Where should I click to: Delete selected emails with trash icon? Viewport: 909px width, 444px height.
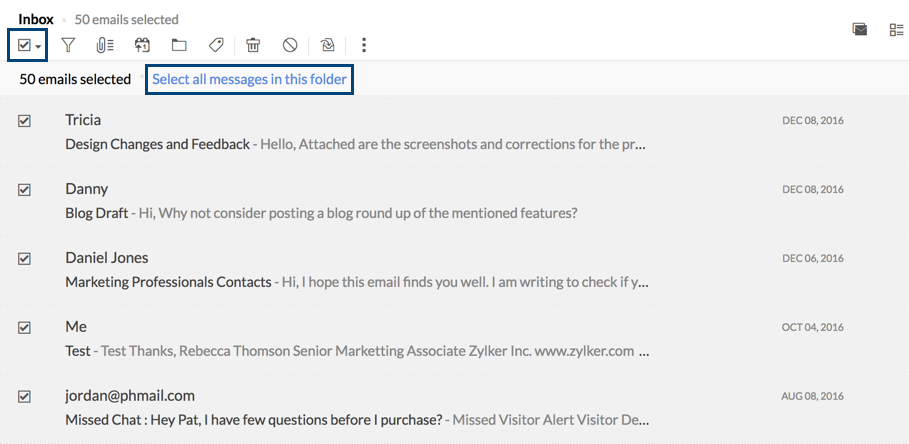pyautogui.click(x=253, y=45)
